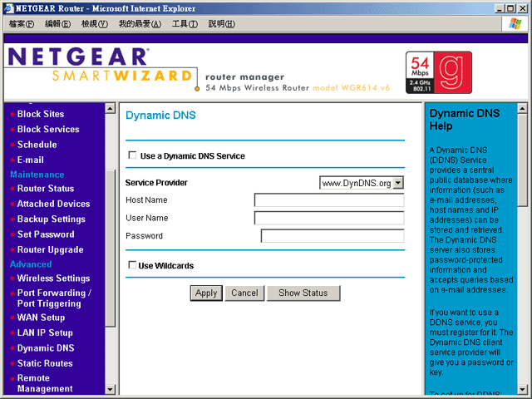Open Port Forwarding / Port Triggering

(x=54, y=298)
